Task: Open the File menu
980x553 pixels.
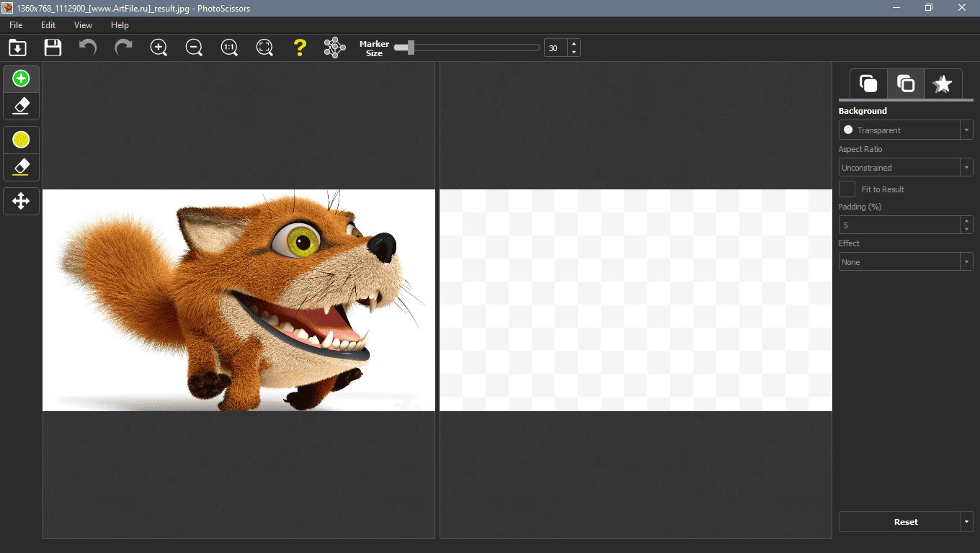Action: pos(16,25)
